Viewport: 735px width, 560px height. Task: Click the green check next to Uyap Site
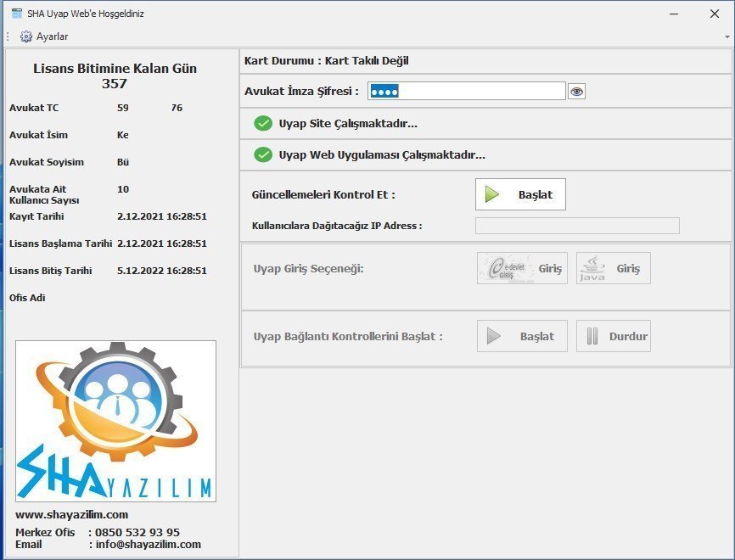coord(263,124)
